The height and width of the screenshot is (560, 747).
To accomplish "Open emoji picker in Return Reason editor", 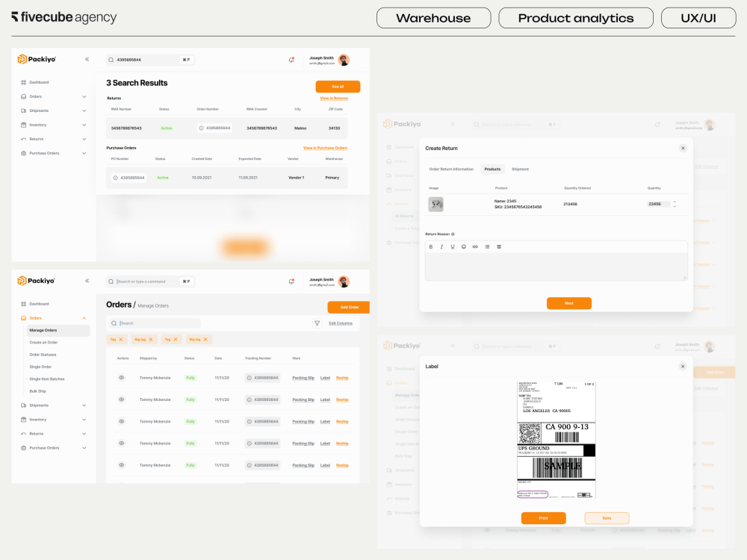I will (464, 246).
